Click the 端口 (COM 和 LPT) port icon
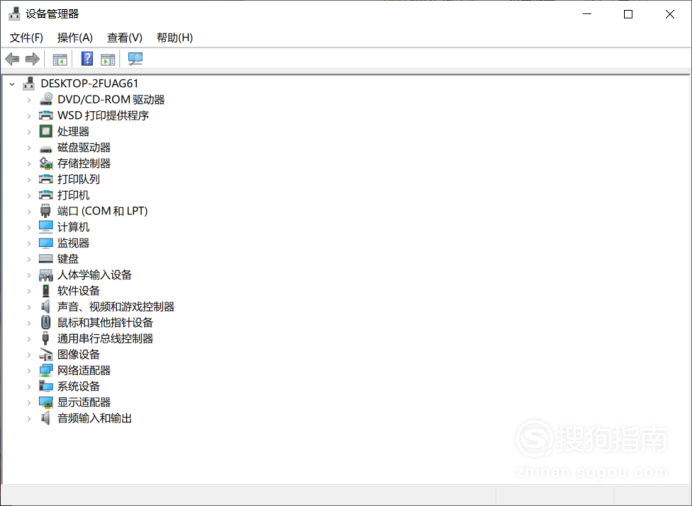Image resolution: width=692 pixels, height=506 pixels. (45, 211)
